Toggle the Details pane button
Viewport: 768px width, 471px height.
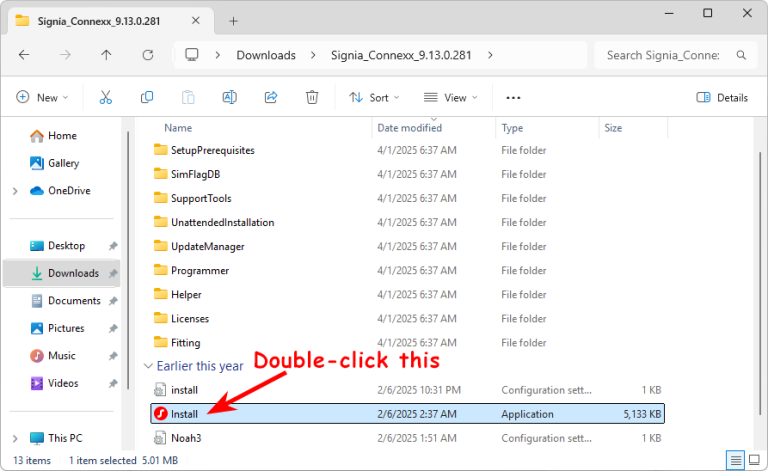click(x=722, y=97)
